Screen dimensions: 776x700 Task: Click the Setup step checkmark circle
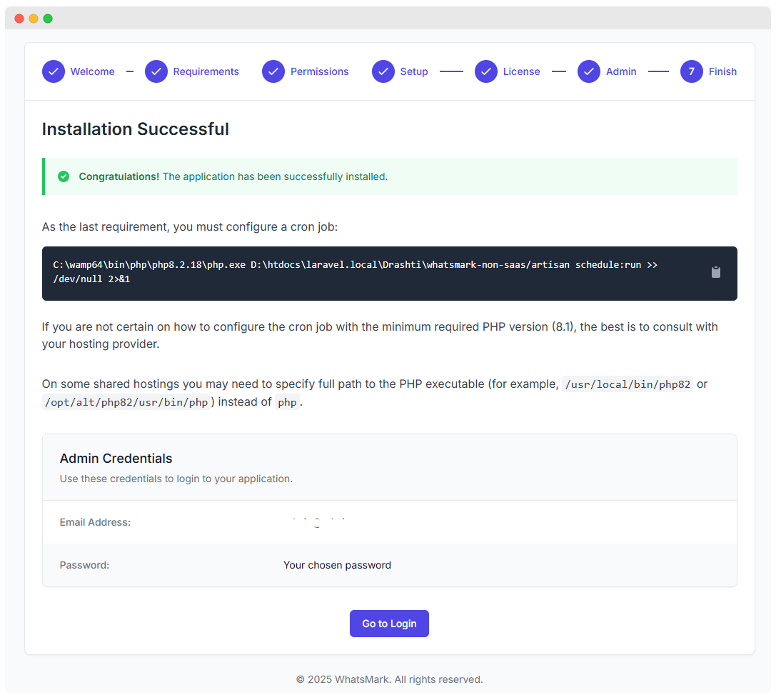[x=383, y=71]
